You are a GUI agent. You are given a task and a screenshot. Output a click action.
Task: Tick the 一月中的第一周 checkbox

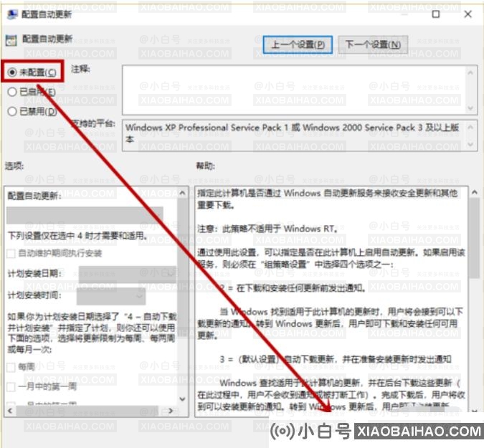[11, 386]
